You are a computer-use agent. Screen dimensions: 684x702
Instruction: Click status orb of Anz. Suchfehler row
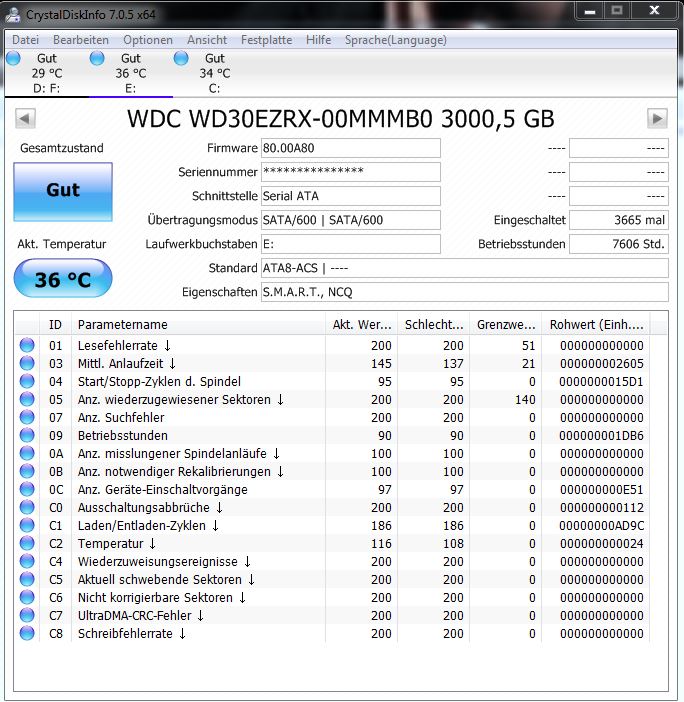point(27,417)
